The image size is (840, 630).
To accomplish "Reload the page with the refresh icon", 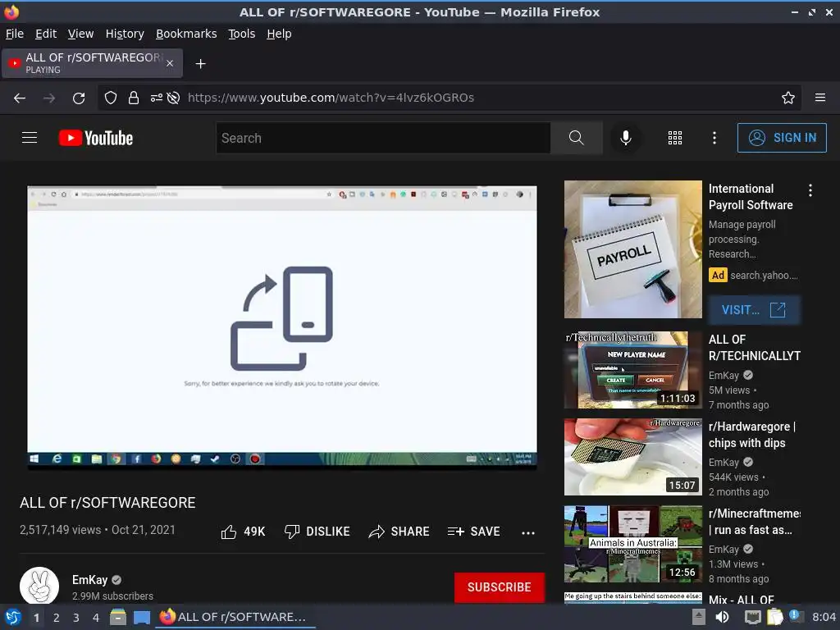I will click(x=79, y=98).
